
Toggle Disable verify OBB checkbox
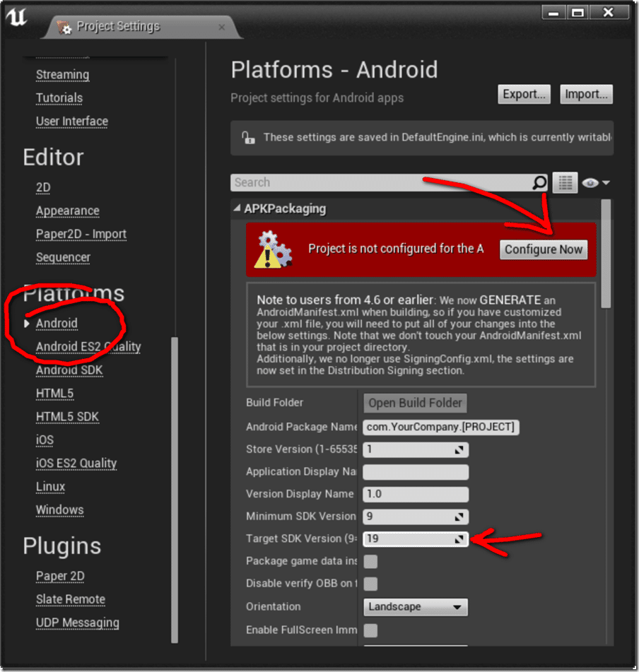(370, 583)
